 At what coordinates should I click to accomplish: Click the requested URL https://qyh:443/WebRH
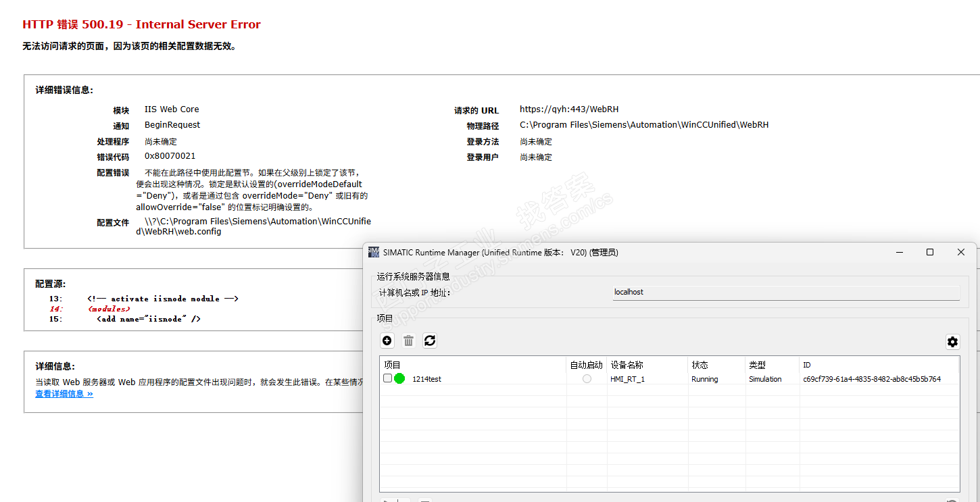coord(569,109)
